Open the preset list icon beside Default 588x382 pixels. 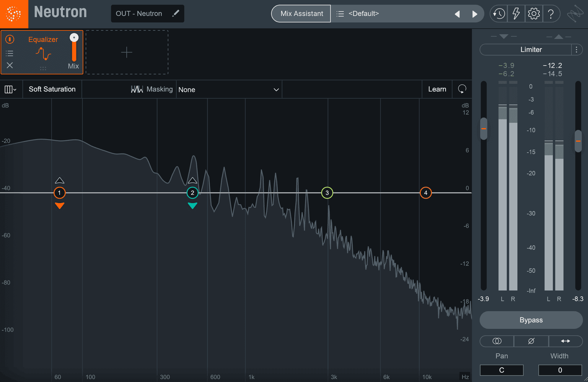[x=340, y=14]
